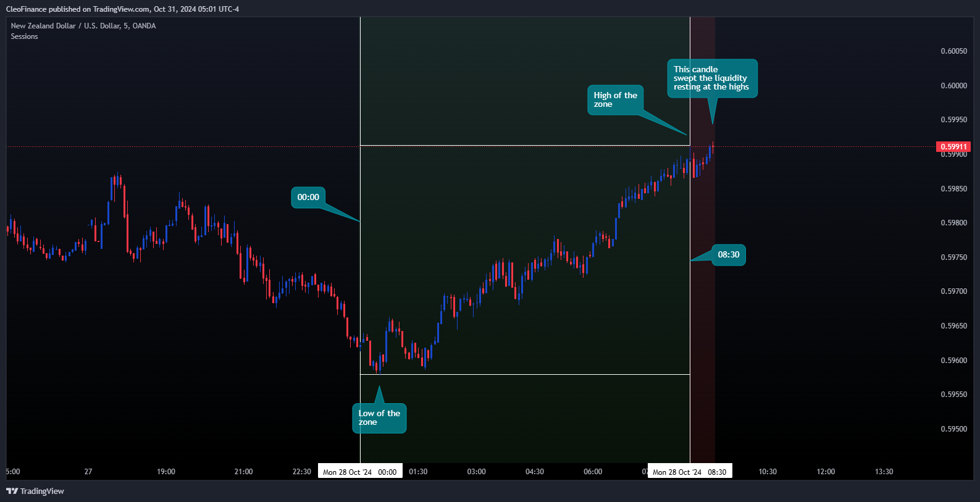Click the 0.59650 price axis value

953,326
